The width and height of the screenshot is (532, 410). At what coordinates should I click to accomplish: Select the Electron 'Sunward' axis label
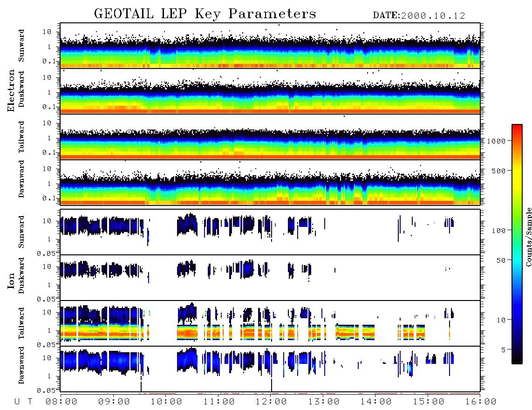click(21, 46)
